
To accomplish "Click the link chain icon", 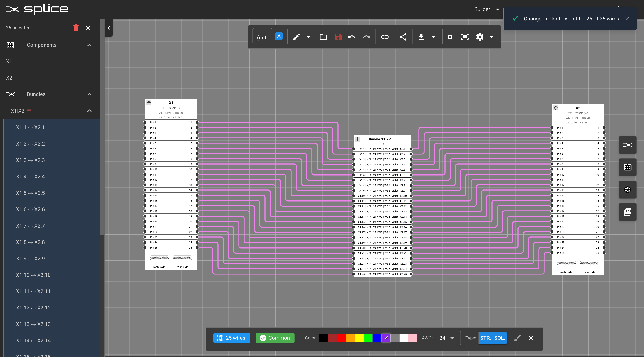I will (385, 37).
